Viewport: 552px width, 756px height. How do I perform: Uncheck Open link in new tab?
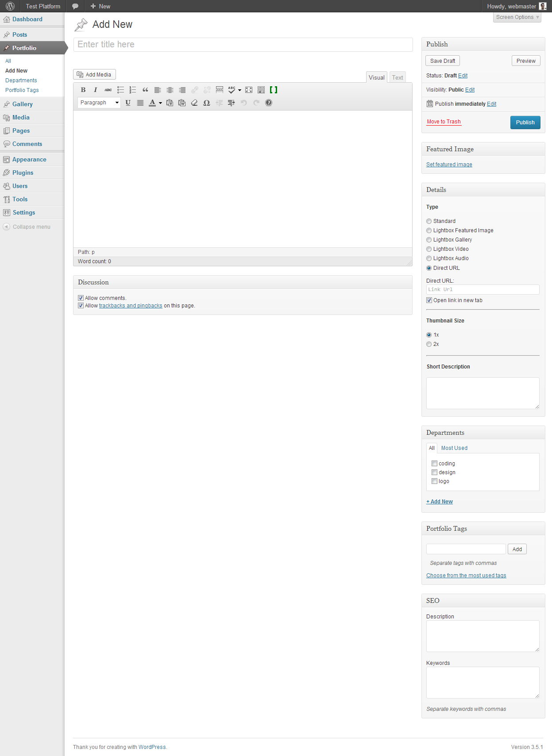429,300
